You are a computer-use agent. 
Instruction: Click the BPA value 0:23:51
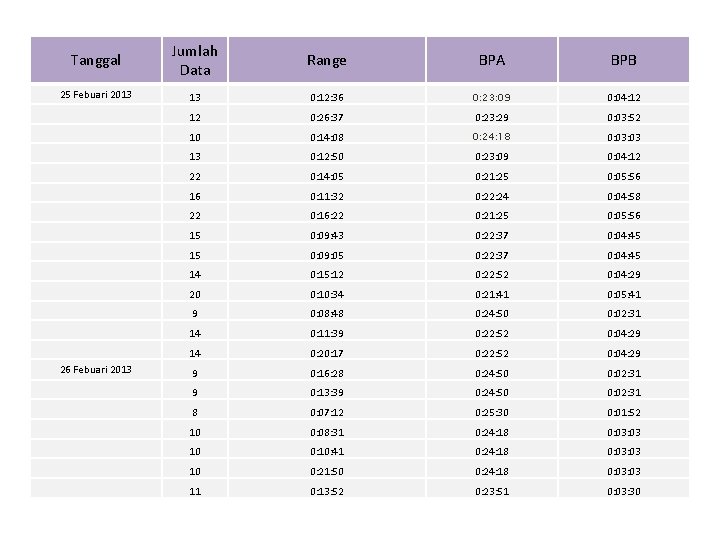click(491, 491)
